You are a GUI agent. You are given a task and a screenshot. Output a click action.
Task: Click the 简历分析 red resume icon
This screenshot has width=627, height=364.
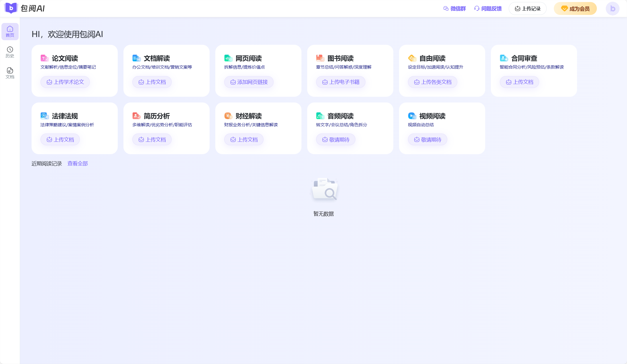point(136,116)
